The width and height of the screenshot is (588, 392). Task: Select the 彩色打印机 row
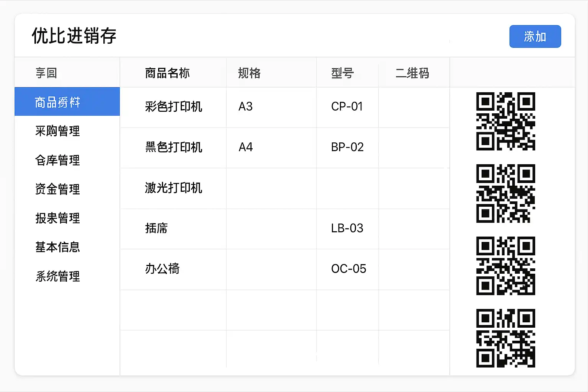point(173,107)
